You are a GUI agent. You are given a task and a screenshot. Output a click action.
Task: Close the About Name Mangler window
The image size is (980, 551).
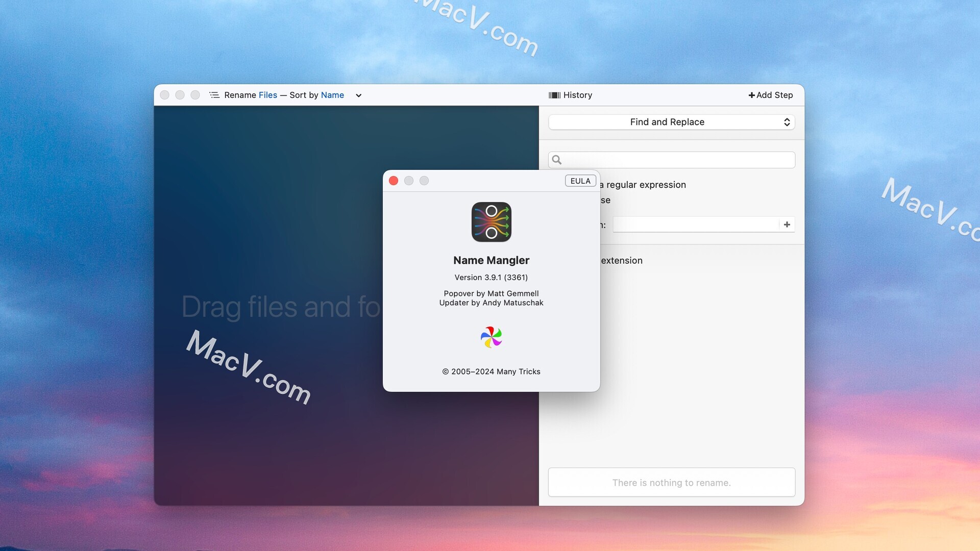click(394, 181)
